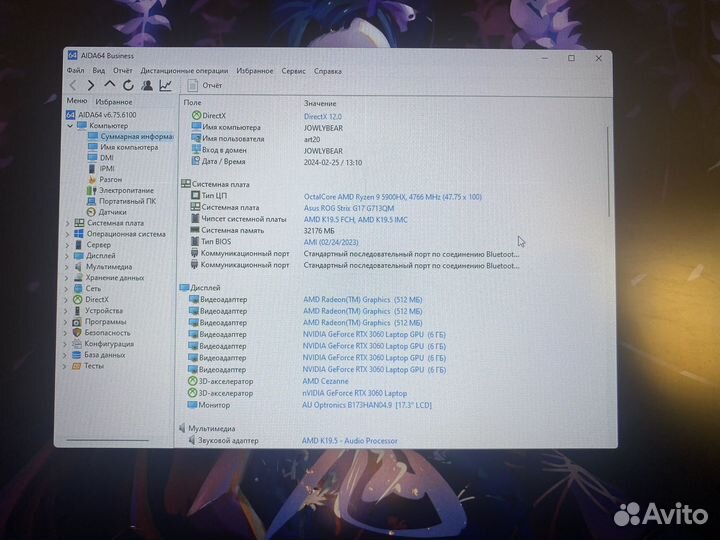Open the DirectX 12.0 link
The image size is (720, 540).
pyautogui.click(x=323, y=117)
